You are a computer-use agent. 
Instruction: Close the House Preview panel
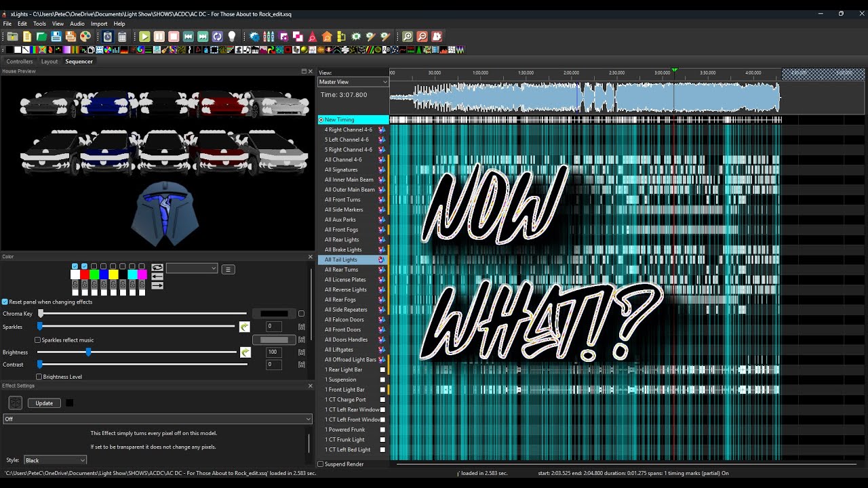pos(311,71)
